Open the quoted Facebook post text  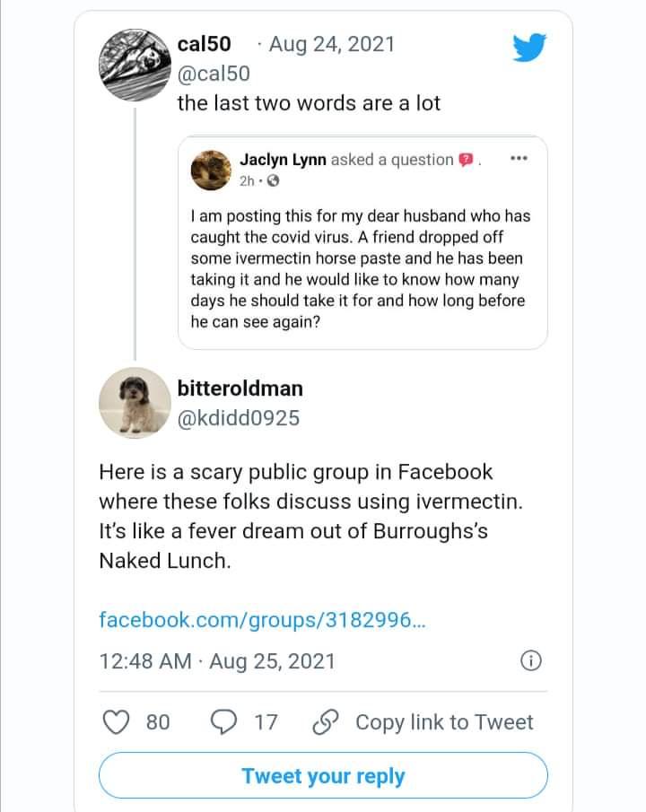pyautogui.click(x=359, y=269)
